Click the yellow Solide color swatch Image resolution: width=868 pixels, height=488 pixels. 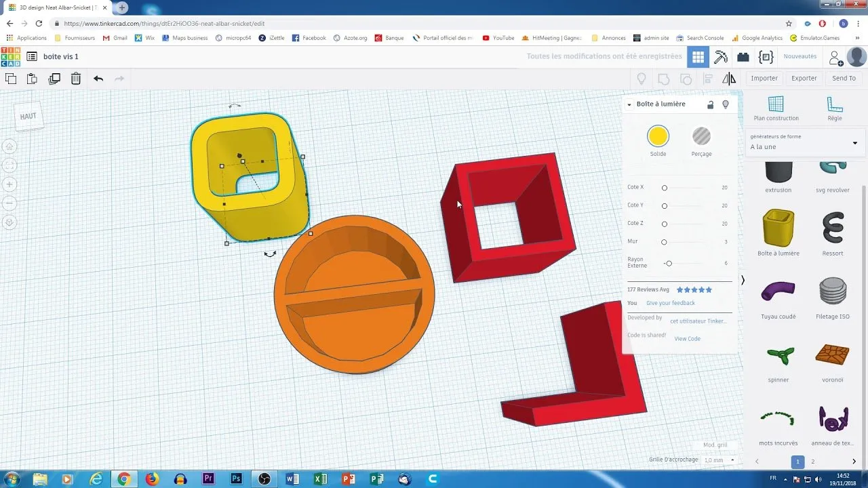point(658,136)
